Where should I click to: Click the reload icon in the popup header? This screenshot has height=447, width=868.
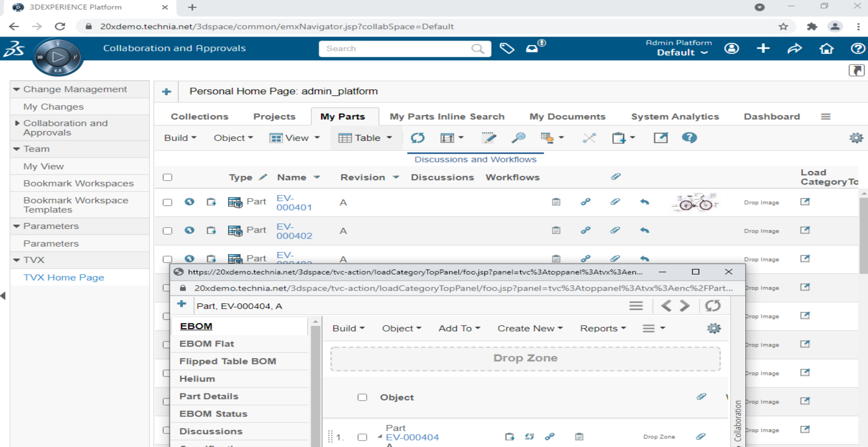713,305
